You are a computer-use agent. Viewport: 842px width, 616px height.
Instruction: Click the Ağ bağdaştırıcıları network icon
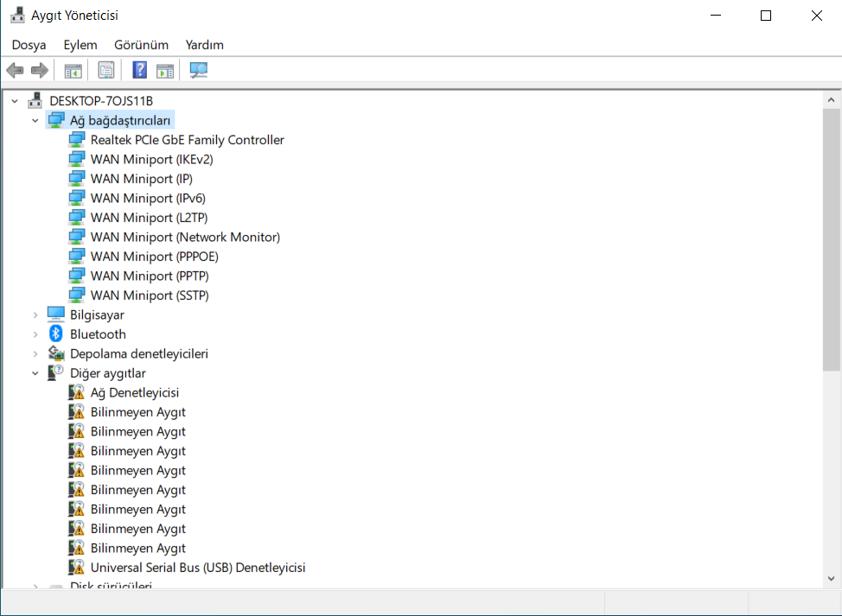56,120
